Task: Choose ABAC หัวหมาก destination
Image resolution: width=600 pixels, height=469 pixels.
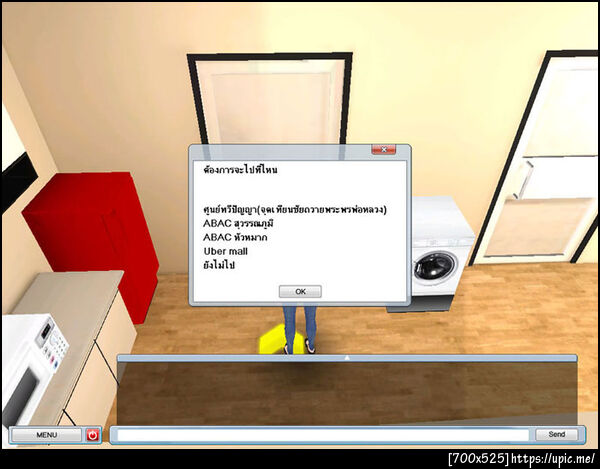Action: point(235,238)
